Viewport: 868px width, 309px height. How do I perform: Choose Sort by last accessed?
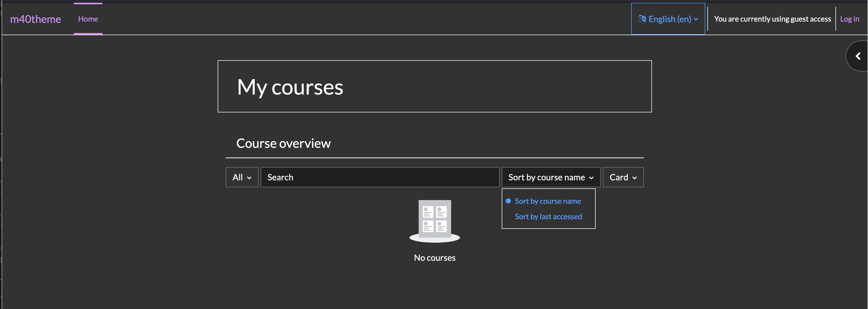point(548,217)
